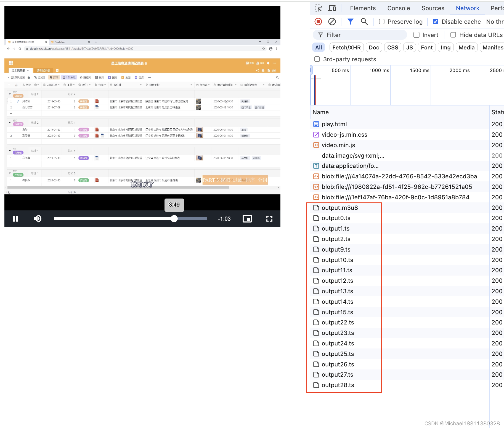Click the SeaTable grid logo icon in video
Image resolution: width=504 pixels, height=428 pixels.
coord(11,63)
